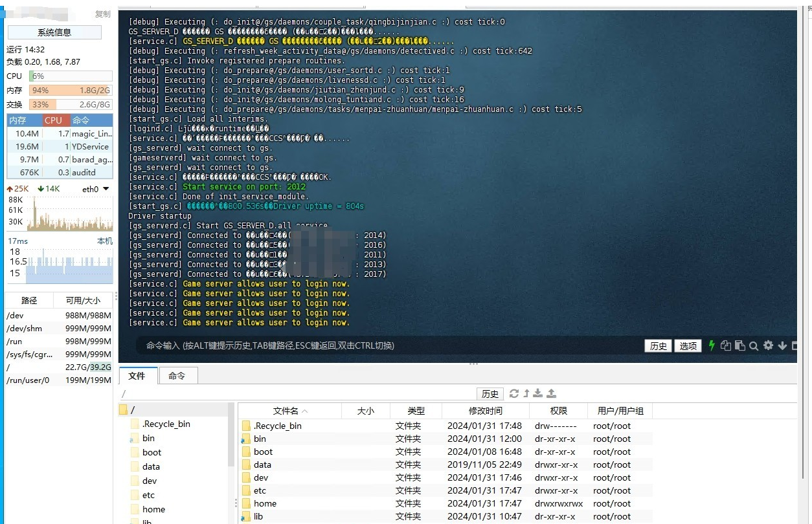This screenshot has height=524, width=812.
Task: Select home folder in directory tree
Action: (153, 509)
